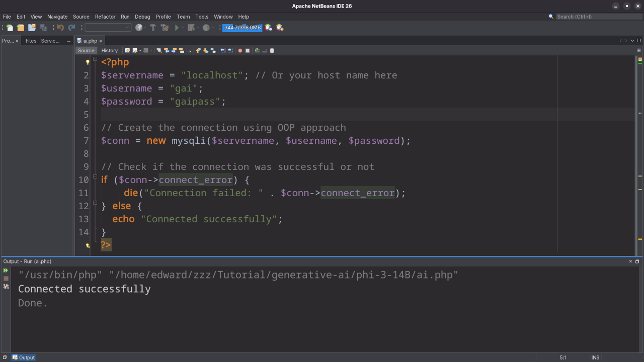
Task: Click the New File toolbar icon
Action: pyautogui.click(x=10, y=28)
